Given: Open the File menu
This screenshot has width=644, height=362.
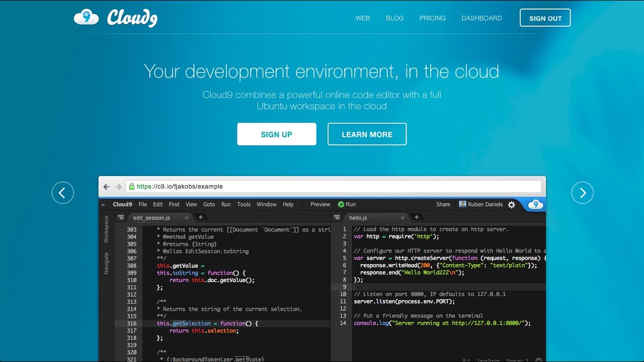Looking at the screenshot, I should [143, 204].
